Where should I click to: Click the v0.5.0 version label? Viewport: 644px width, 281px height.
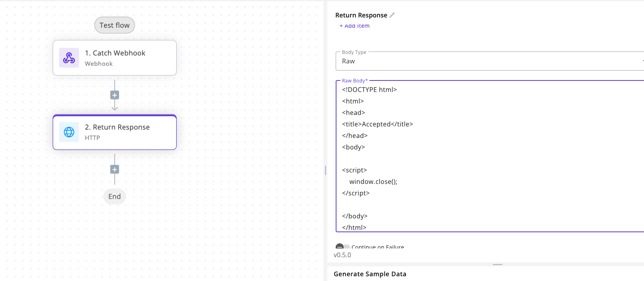click(342, 255)
